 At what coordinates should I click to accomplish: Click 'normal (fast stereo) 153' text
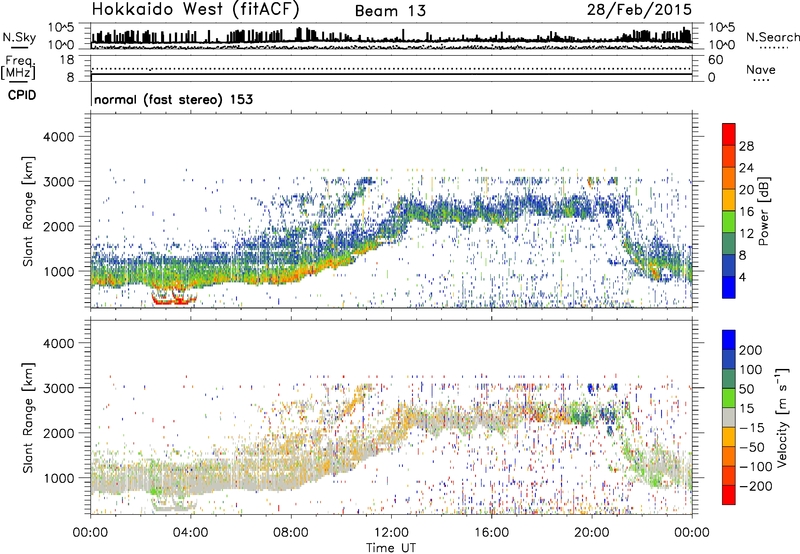173,99
